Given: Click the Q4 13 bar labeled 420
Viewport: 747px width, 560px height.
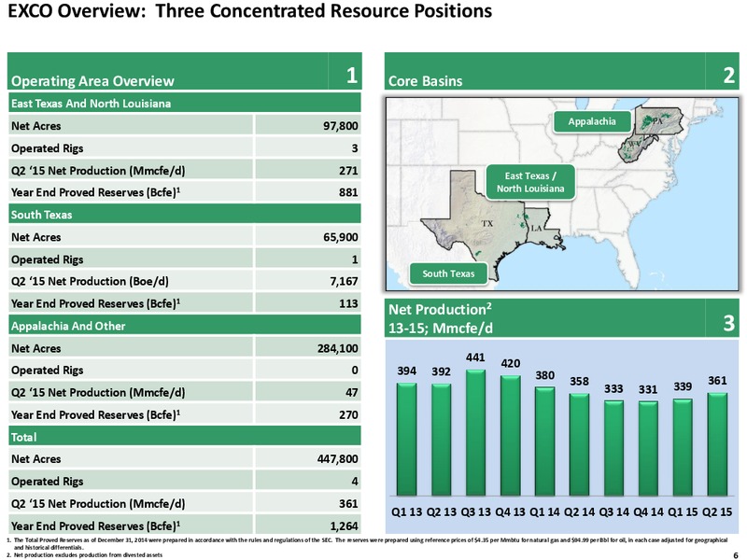Looking at the screenshot, I should 510,435.
